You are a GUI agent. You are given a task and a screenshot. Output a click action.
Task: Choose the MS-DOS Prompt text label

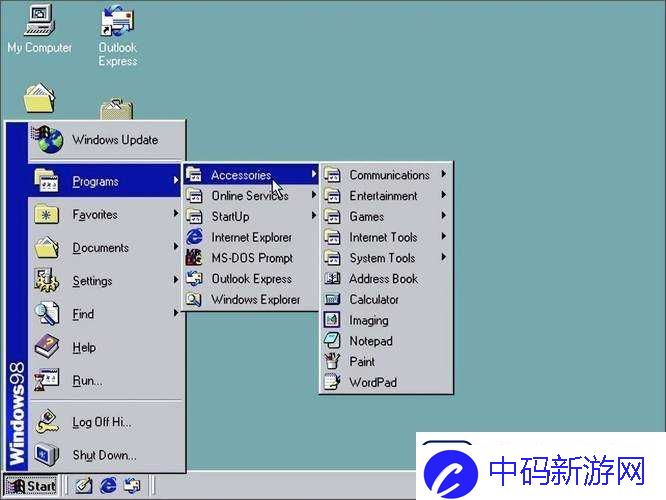tap(252, 257)
